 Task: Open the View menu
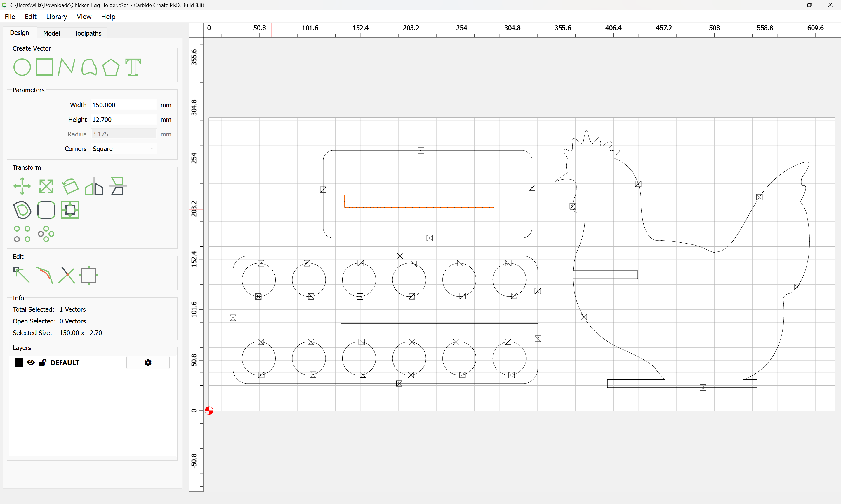point(84,17)
